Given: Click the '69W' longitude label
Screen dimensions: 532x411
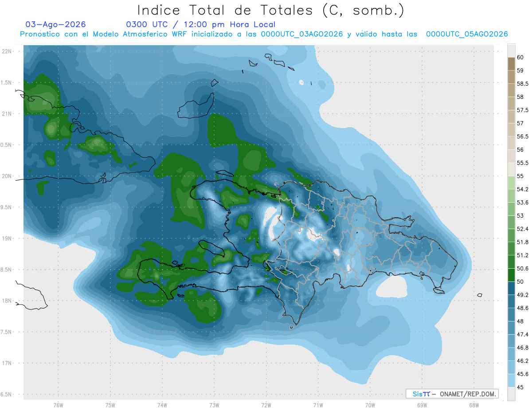Looking at the screenshot, I should point(422,405).
